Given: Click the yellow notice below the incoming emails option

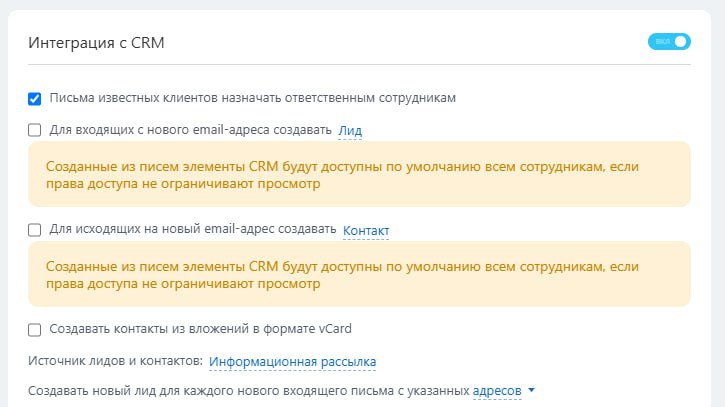Looking at the screenshot, I should (x=359, y=174).
